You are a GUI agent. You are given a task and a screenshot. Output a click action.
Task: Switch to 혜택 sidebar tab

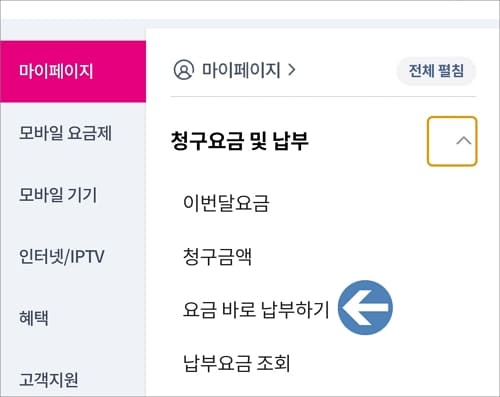34,318
